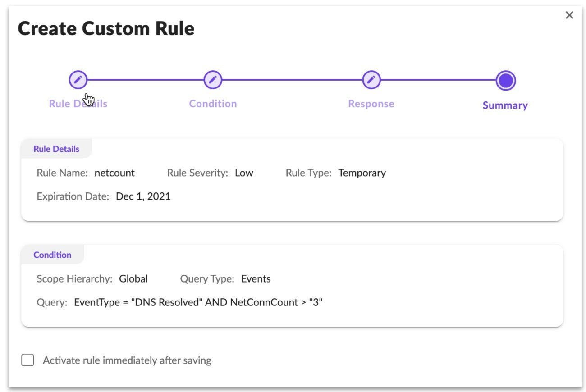Click the expiration date Dec 1, 2021

pos(143,196)
